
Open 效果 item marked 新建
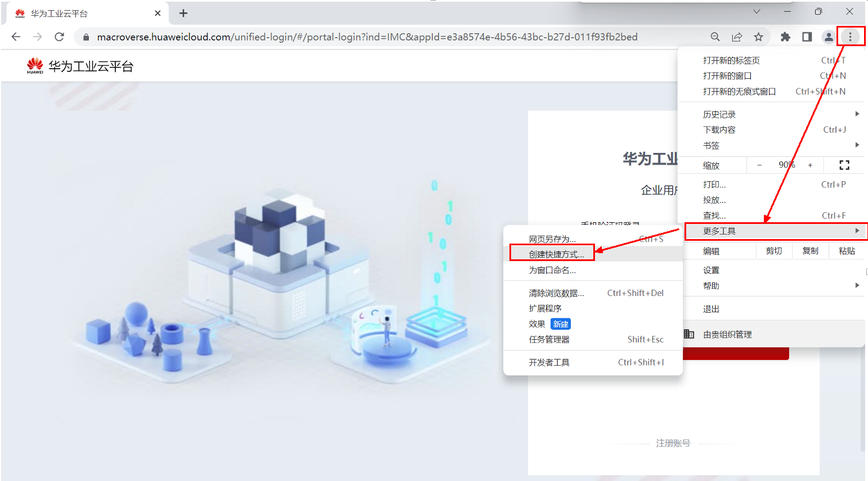coord(593,324)
